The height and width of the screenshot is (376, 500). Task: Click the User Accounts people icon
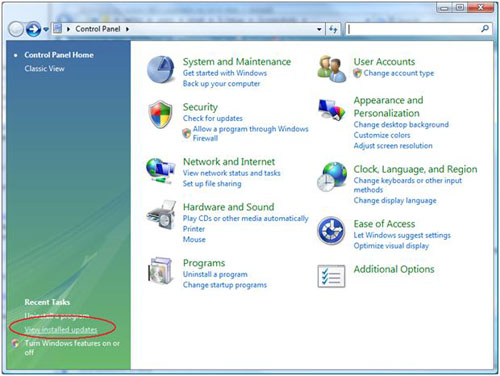pos(331,69)
